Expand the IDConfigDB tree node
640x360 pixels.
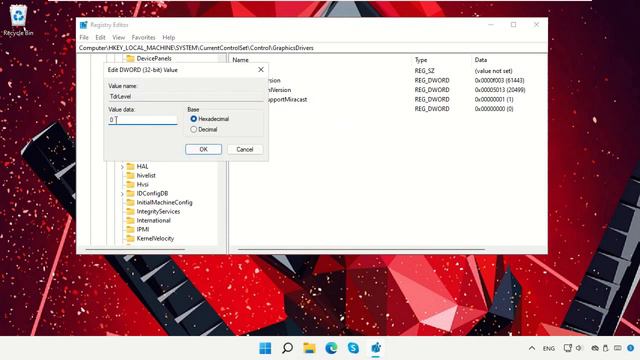point(122,193)
